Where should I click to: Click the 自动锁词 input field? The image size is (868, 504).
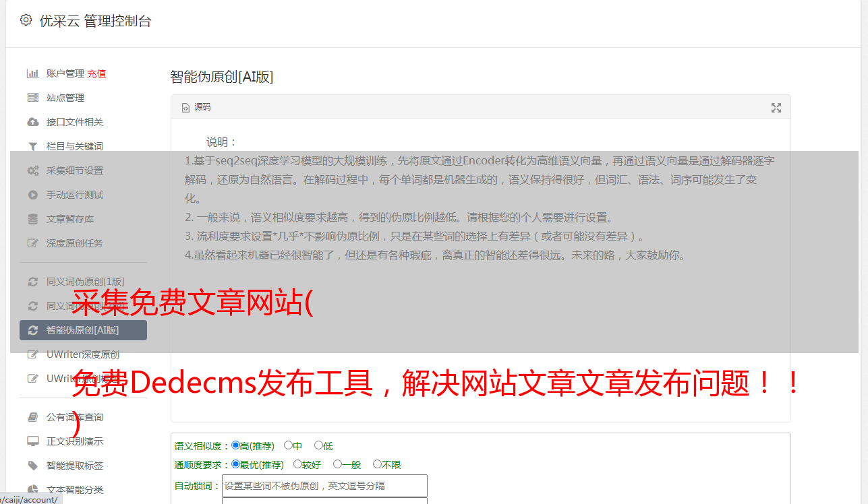pos(324,486)
